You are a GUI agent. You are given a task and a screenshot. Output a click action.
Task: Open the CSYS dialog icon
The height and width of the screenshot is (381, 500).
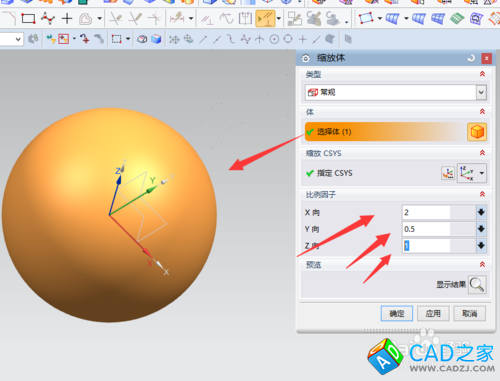448,173
